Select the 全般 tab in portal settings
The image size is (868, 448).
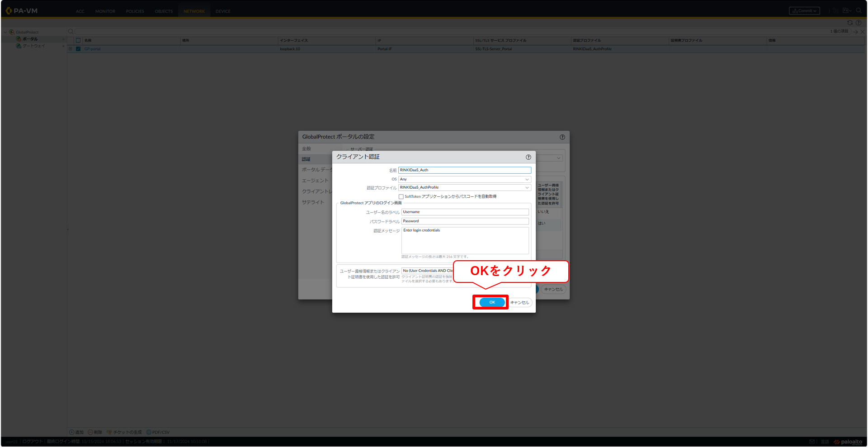[x=307, y=149]
